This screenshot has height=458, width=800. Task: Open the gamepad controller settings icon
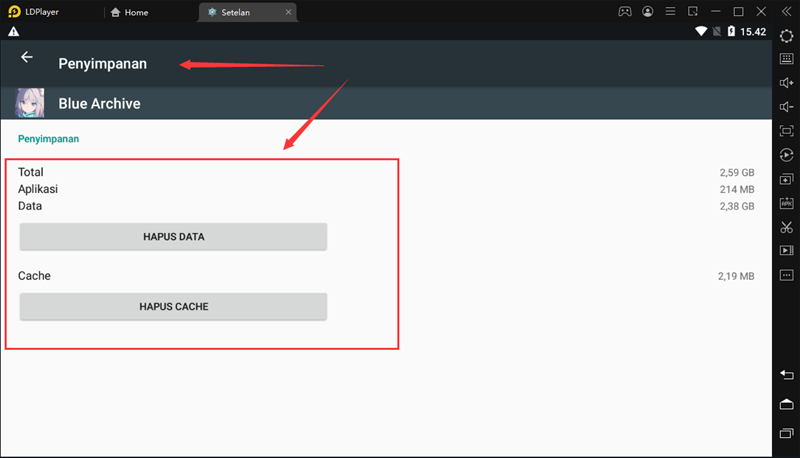click(625, 11)
